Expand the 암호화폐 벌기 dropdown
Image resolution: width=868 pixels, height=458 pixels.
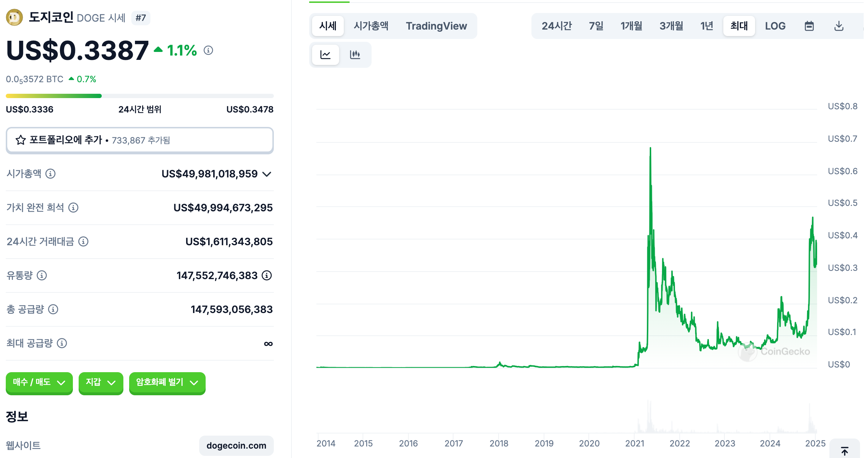point(167,383)
